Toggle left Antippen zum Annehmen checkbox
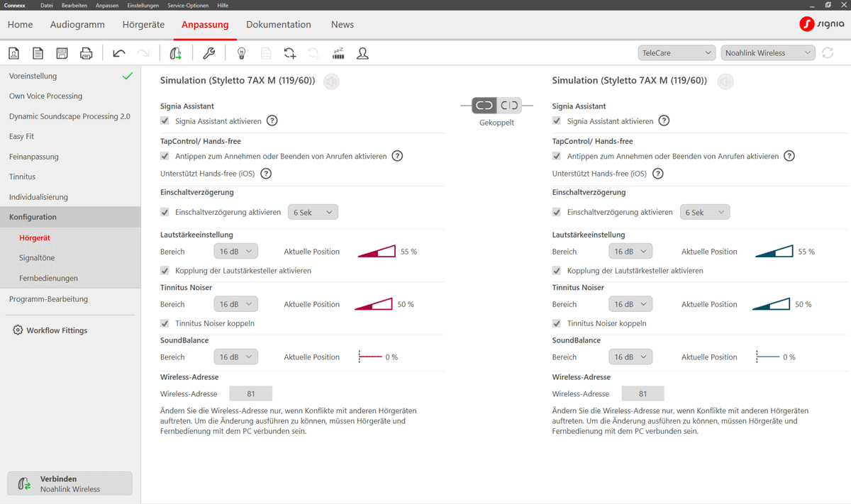The width and height of the screenshot is (851, 504). coord(165,156)
